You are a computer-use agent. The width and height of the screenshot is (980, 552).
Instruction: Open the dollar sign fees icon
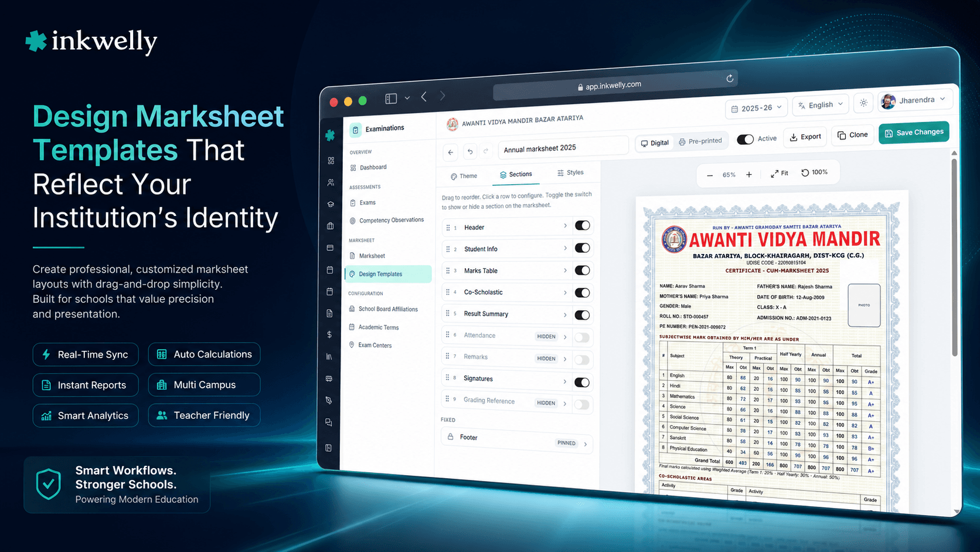pyautogui.click(x=329, y=334)
